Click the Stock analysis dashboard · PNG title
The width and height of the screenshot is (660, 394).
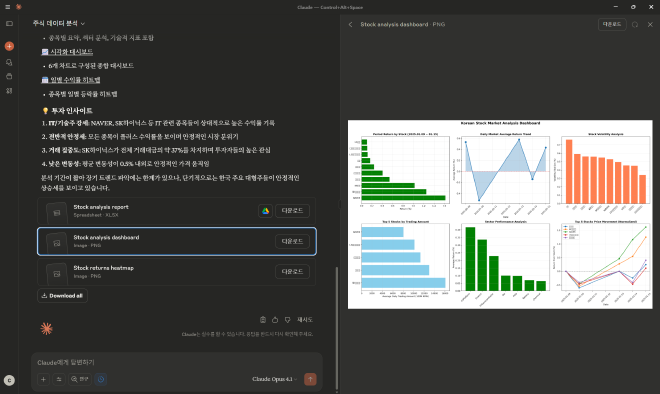point(402,25)
